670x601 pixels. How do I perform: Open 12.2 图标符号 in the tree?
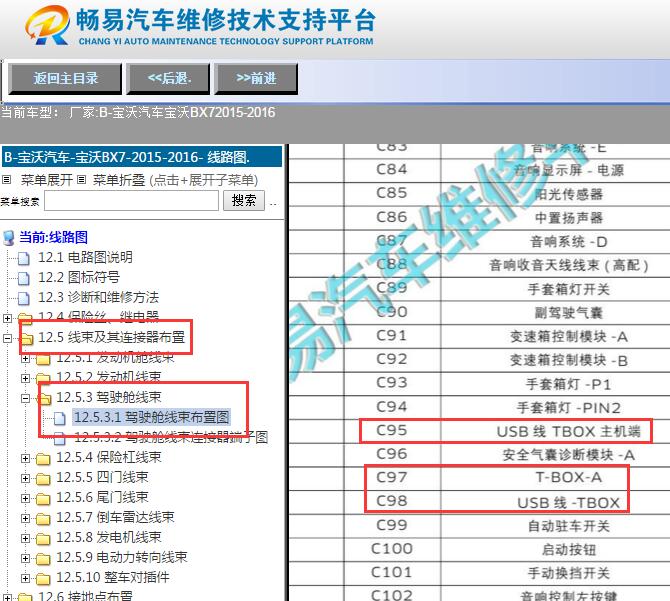(79, 277)
